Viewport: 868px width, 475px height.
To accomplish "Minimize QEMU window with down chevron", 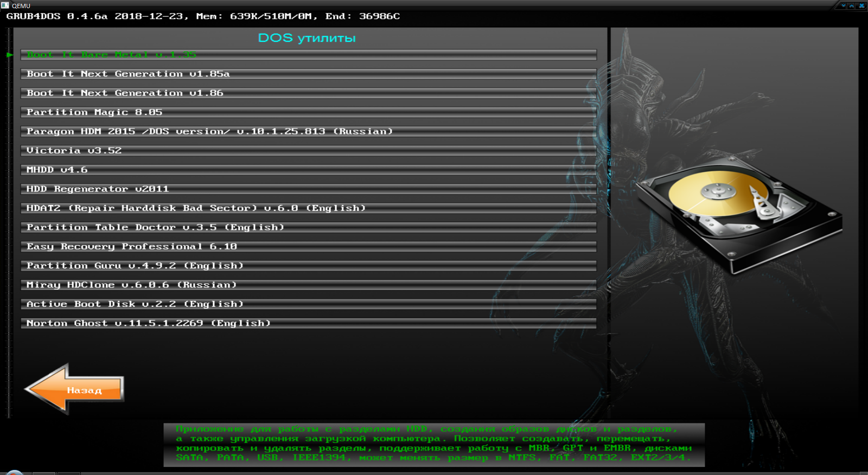I will (x=843, y=5).
